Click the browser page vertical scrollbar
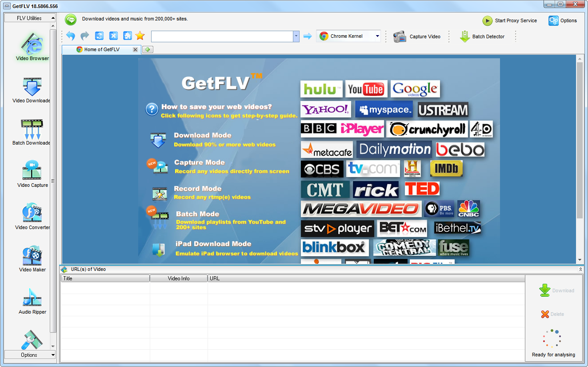Image resolution: width=588 pixels, height=367 pixels. click(580, 140)
